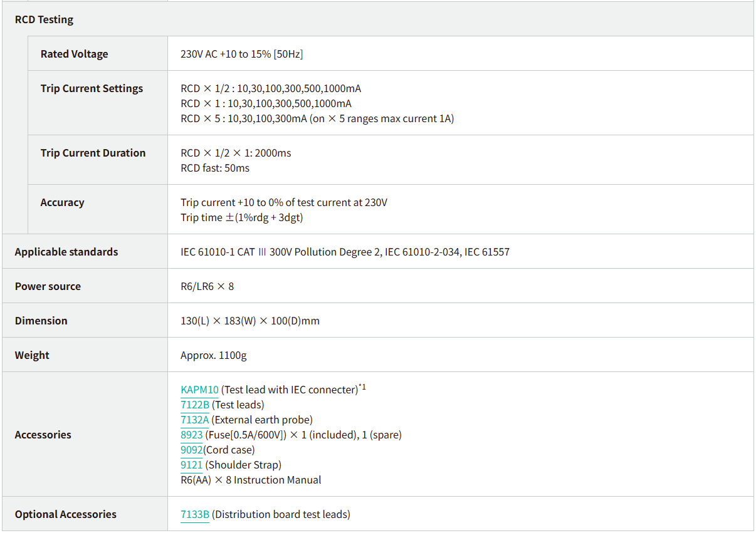The width and height of the screenshot is (756, 533).
Task: Click the Power source row label
Action: click(48, 286)
